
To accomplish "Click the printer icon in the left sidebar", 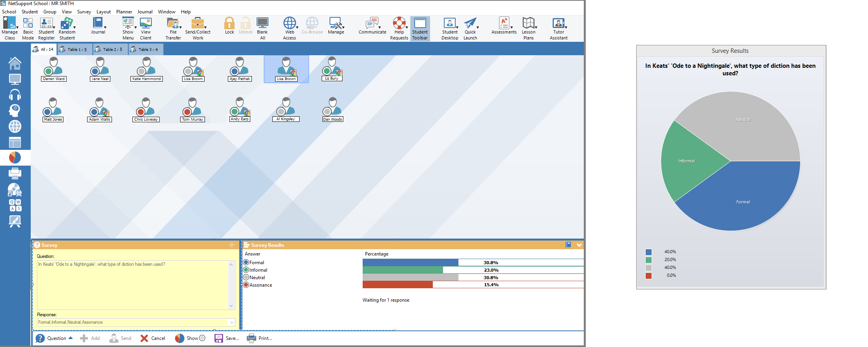I will [15, 173].
